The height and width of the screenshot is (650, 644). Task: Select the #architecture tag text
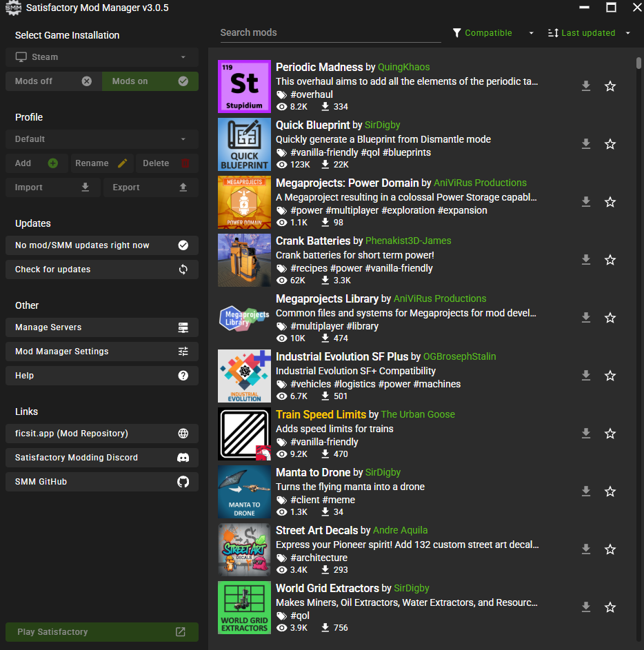(319, 558)
